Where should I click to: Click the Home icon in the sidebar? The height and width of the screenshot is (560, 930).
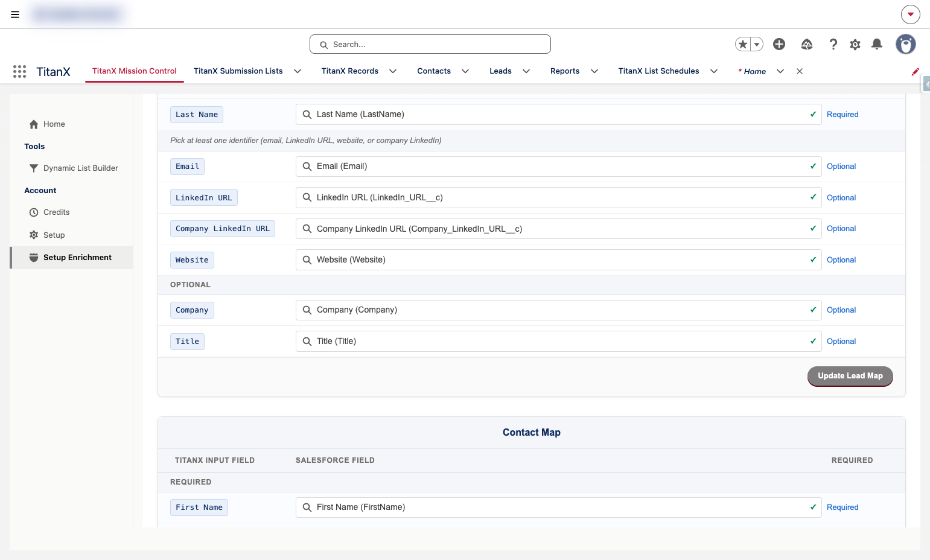point(34,124)
